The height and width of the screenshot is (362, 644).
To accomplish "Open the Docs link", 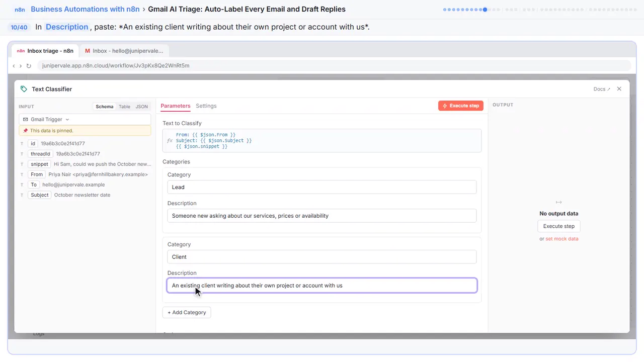I will (x=602, y=89).
